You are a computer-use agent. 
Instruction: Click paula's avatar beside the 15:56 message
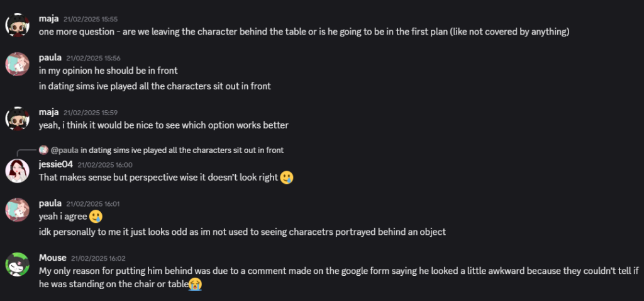pos(17,64)
